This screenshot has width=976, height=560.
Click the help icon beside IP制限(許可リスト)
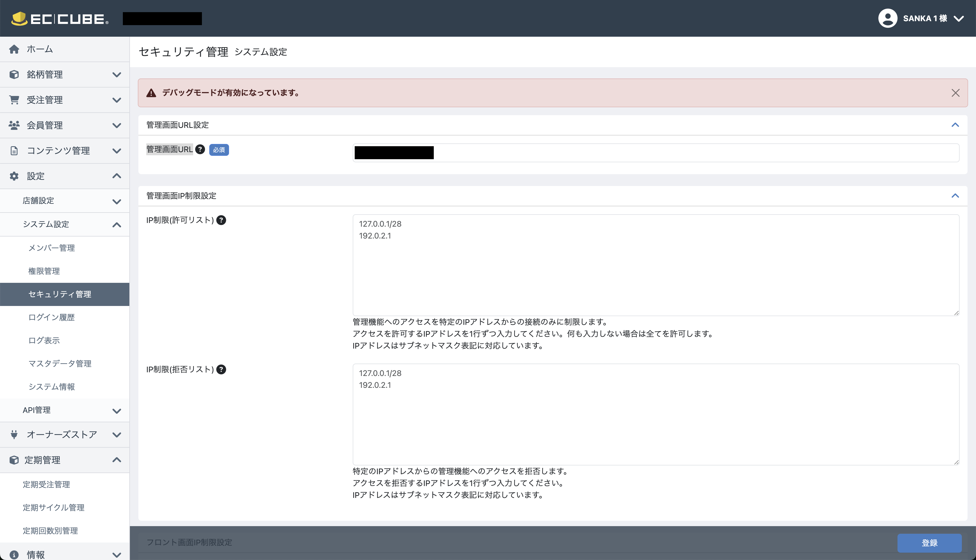[x=221, y=220]
